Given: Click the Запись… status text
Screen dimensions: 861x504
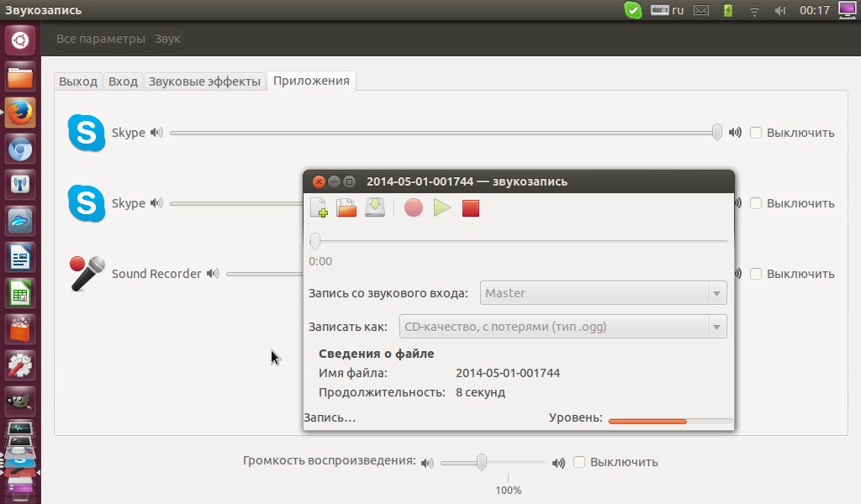Looking at the screenshot, I should [x=330, y=417].
